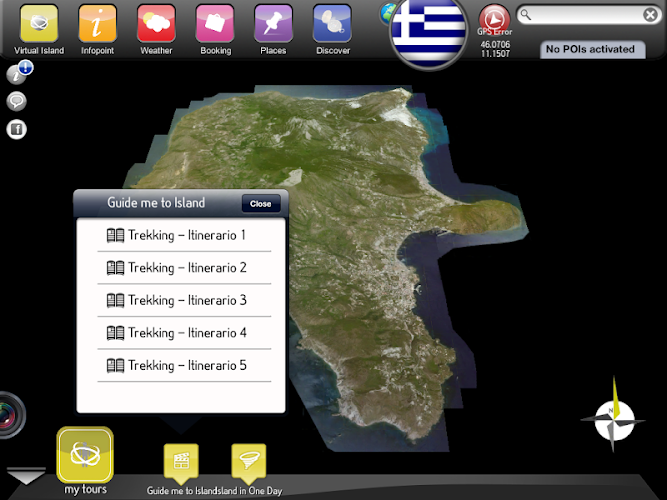Tap the No POIs activated label
The image size is (667, 500).
pos(592,49)
